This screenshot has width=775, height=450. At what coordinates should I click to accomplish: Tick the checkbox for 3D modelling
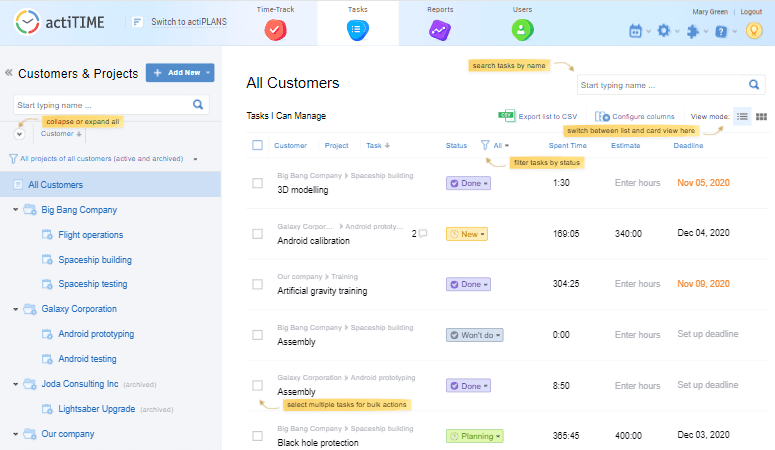pyautogui.click(x=258, y=183)
